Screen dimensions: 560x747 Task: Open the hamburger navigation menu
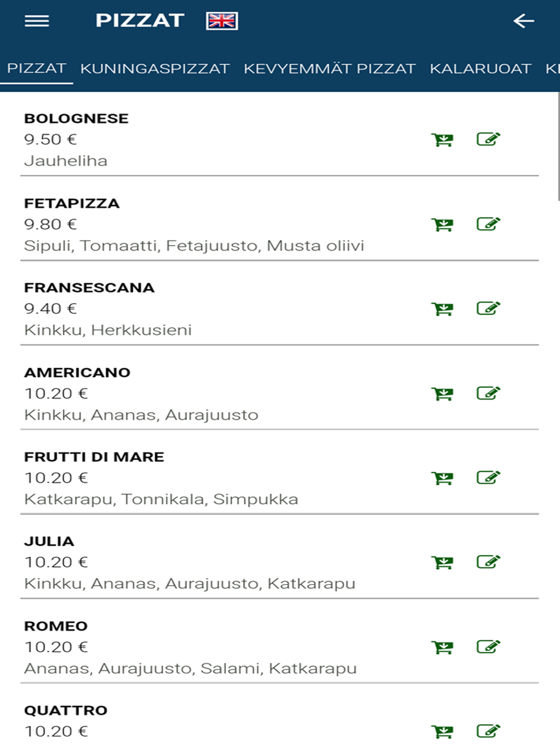[37, 21]
